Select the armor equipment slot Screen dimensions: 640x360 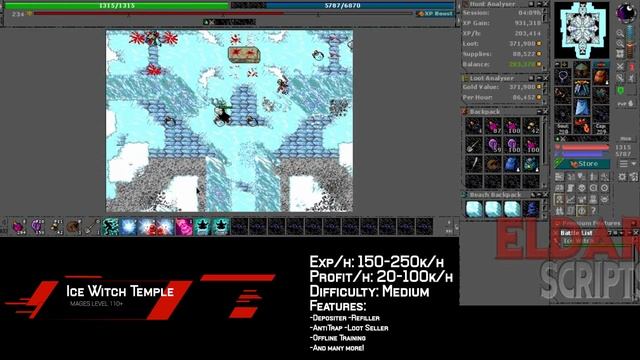point(582,88)
